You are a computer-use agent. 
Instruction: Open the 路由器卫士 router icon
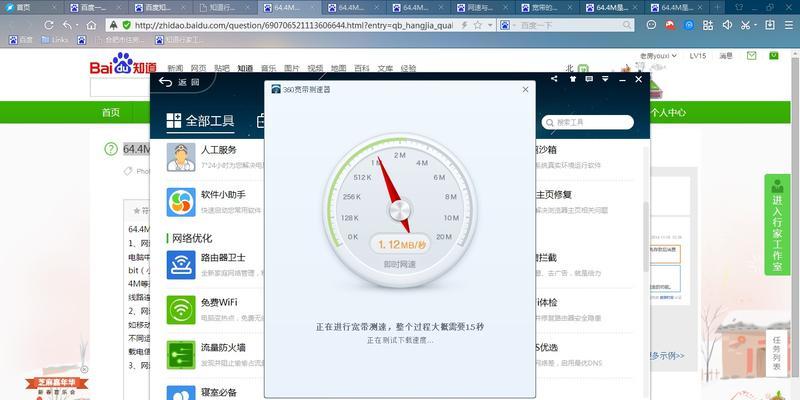click(181, 265)
